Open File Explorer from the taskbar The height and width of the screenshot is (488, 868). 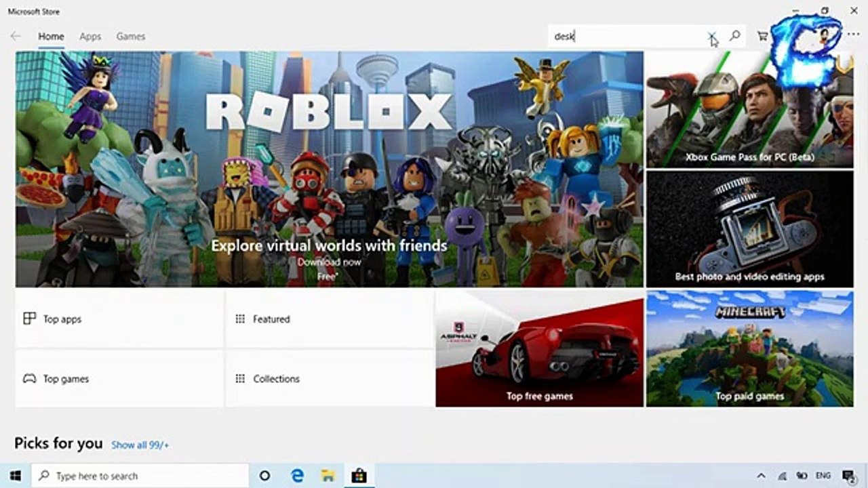(328, 476)
